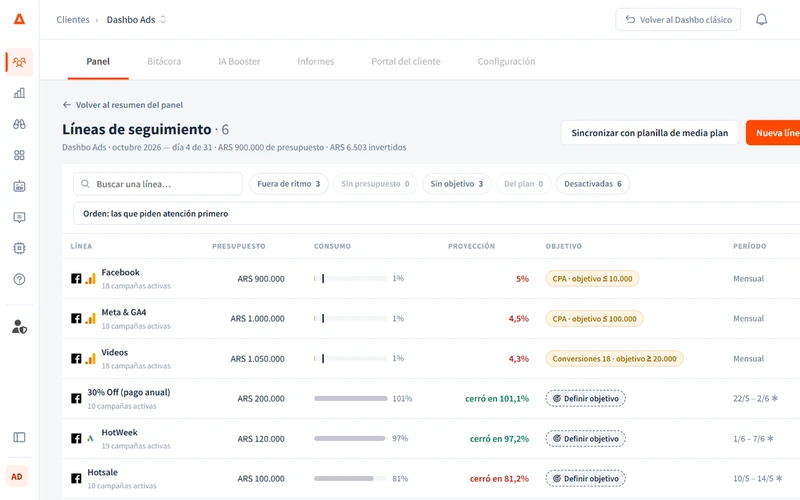Click Definir objetivo in Hotsale row
This screenshot has width=800, height=500.
pos(586,479)
